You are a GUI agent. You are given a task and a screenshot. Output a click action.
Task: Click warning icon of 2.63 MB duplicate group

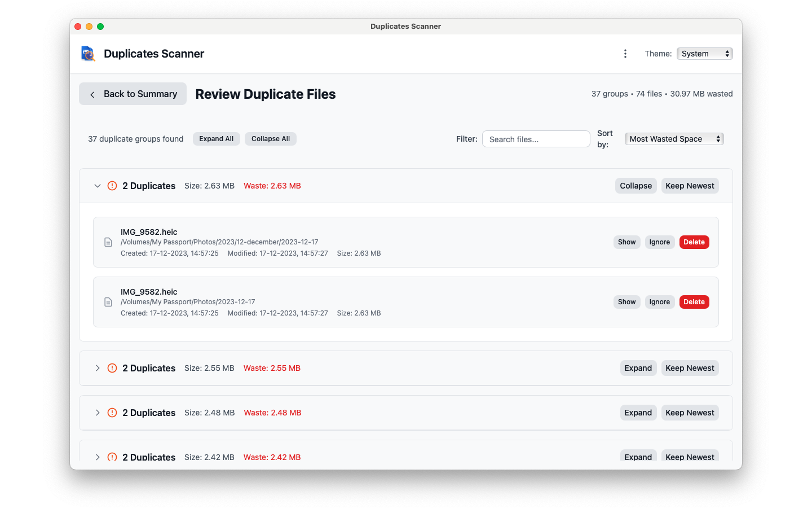point(112,186)
